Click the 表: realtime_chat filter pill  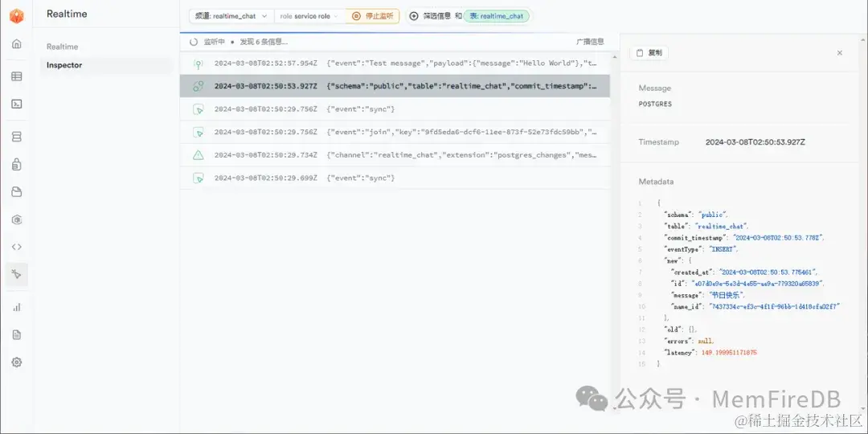pos(497,16)
